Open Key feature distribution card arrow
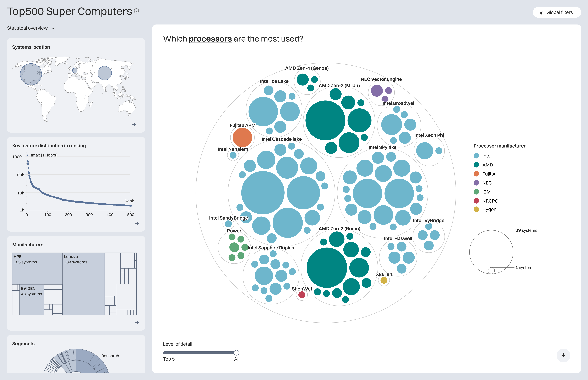Image resolution: width=588 pixels, height=380 pixels. point(137,224)
